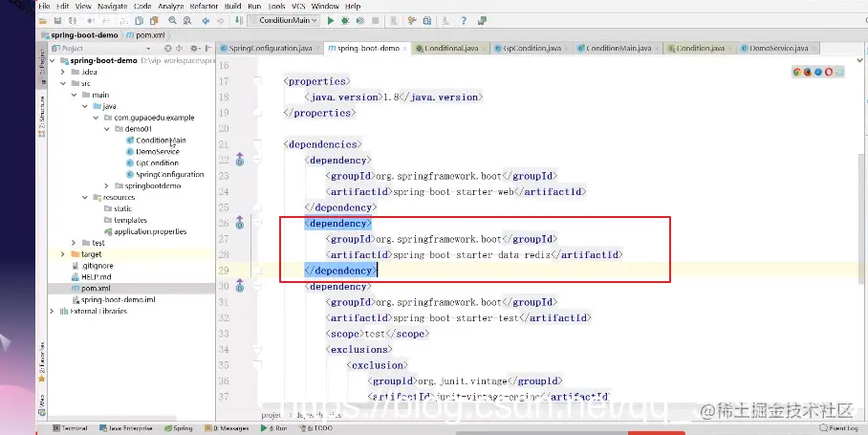The image size is (868, 435).
Task: Hide the Project panel with its hide icon
Action: [208, 48]
